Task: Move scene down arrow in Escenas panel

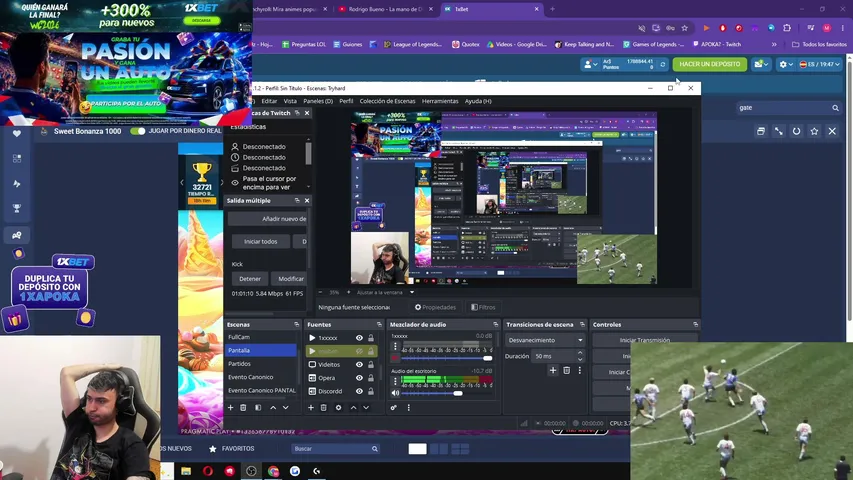Action: click(286, 408)
